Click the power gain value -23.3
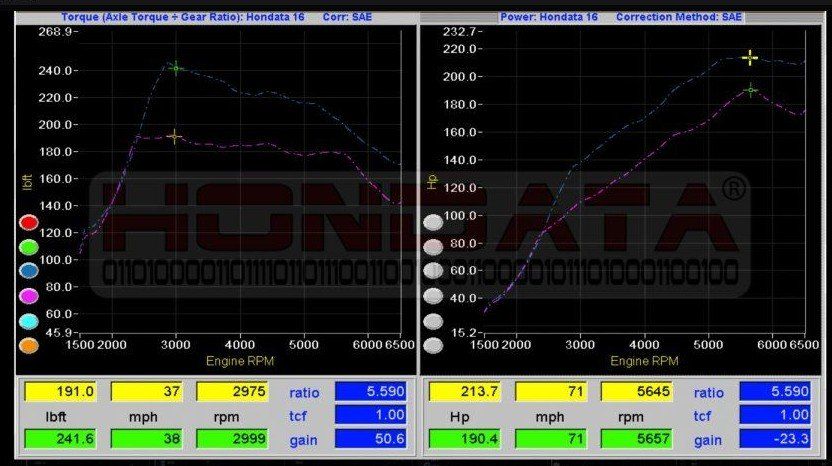This screenshot has width=832, height=466. click(775, 439)
